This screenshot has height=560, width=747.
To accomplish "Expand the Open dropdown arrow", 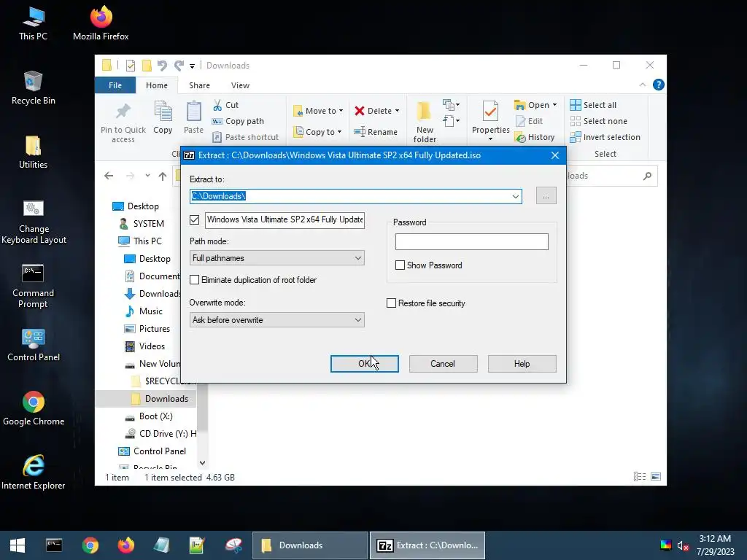I will pos(554,105).
